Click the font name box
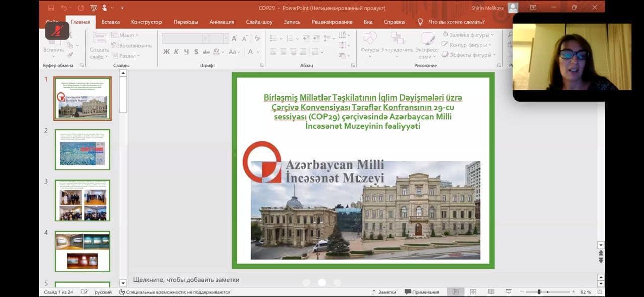Viewport: 644px width, 297px height. pyautogui.click(x=182, y=38)
